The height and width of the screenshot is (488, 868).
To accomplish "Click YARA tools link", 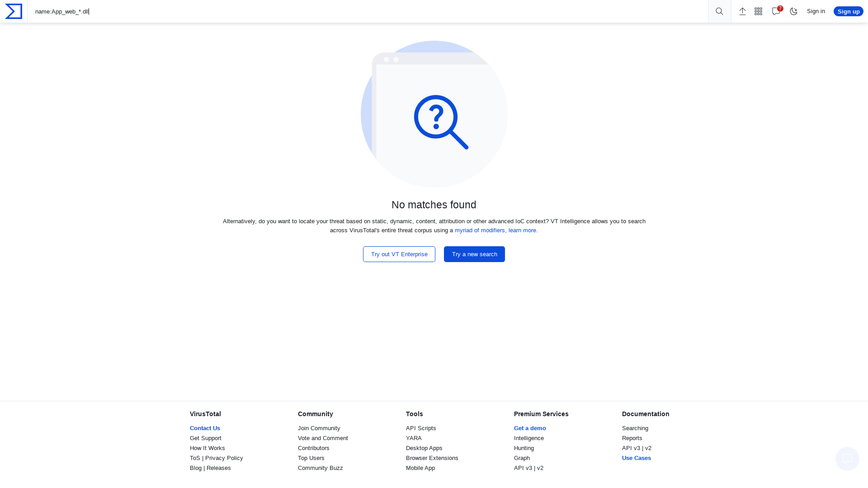I will click(414, 438).
